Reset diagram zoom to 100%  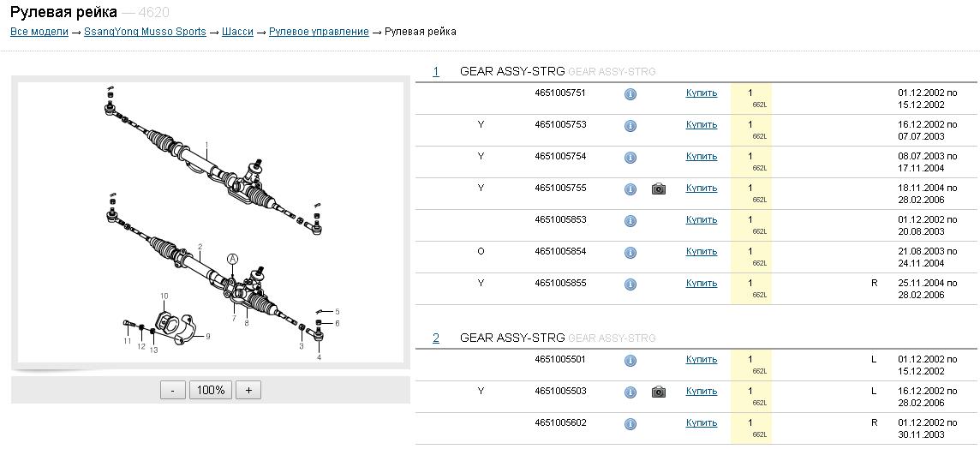pos(211,390)
